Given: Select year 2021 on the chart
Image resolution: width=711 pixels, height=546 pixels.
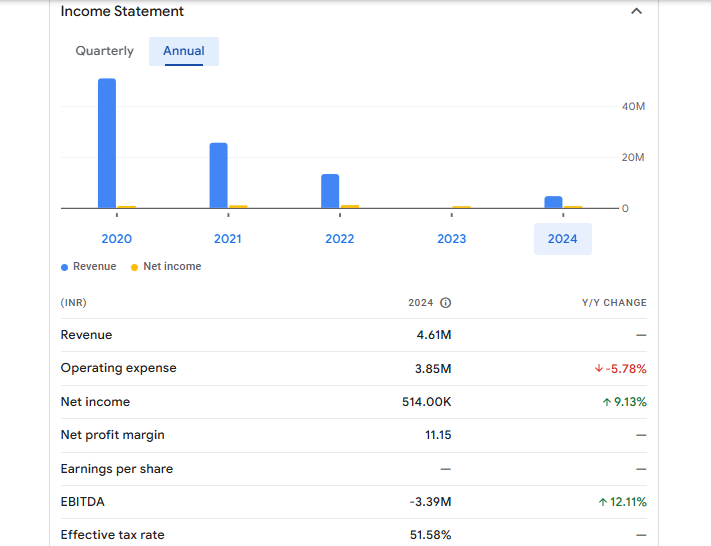Looking at the screenshot, I should [228, 239].
